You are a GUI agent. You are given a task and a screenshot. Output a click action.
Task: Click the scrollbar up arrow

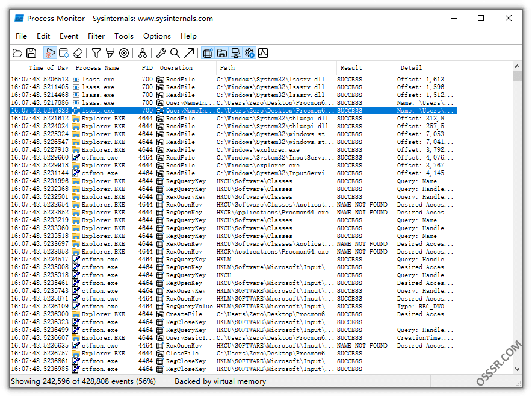[x=517, y=66]
